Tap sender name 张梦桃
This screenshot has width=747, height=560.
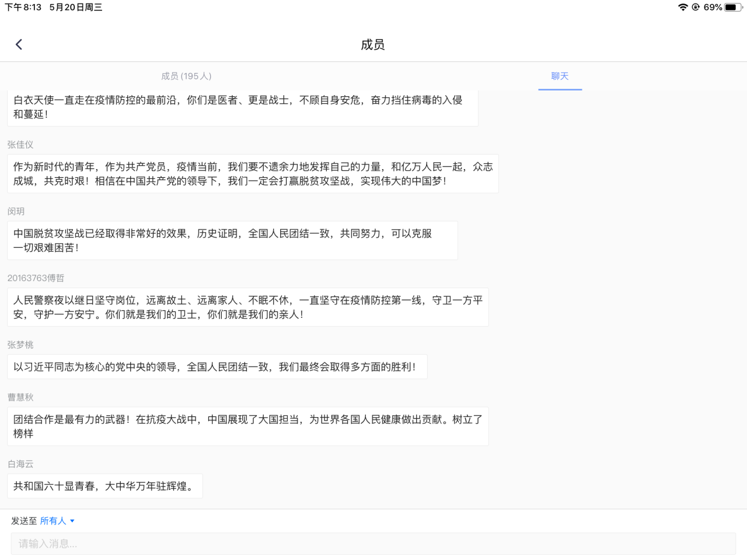[x=20, y=345]
